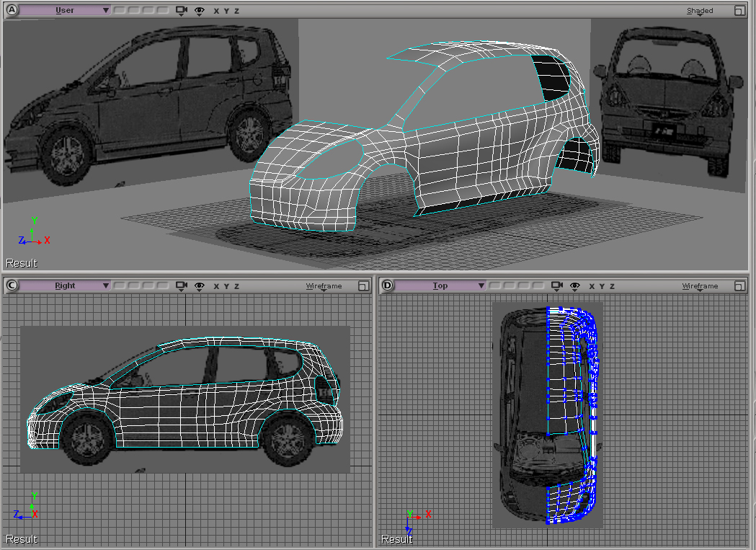Open the Shaded display mode dropdown
The height and width of the screenshot is (550, 756).
coord(700,11)
